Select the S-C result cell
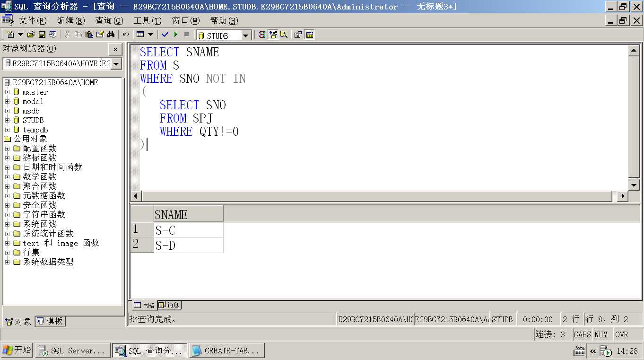The height and width of the screenshot is (360, 644). click(189, 230)
